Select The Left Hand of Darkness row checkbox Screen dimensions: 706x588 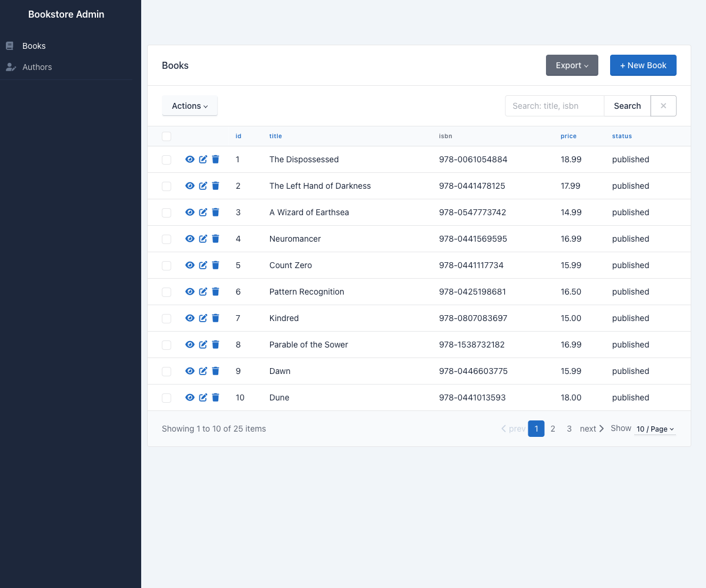pos(166,186)
